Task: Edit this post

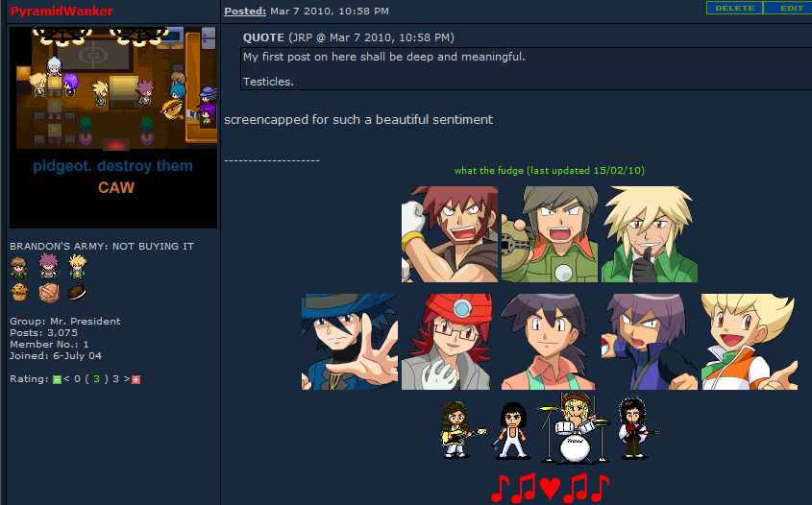Action: pos(788,9)
